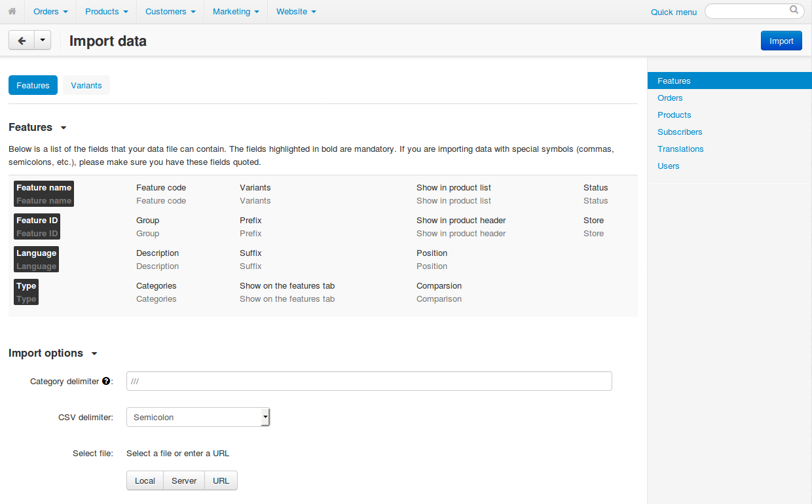Open Users import in the sidebar
The height and width of the screenshot is (504, 812).
tap(669, 166)
